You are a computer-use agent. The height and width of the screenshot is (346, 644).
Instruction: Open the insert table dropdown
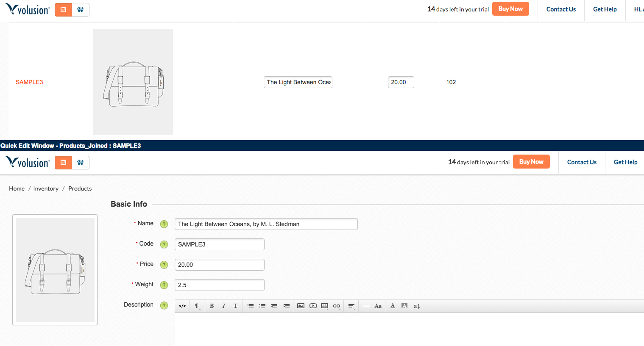click(325, 306)
